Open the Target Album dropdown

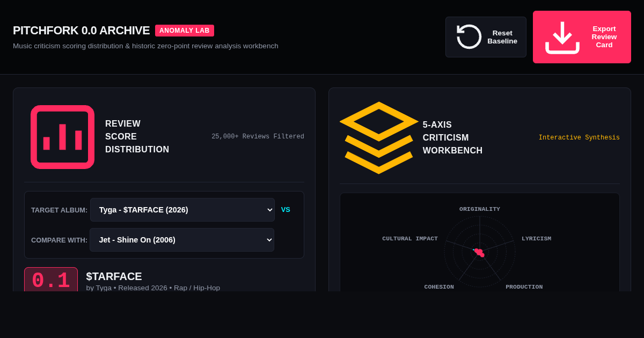coord(182,210)
